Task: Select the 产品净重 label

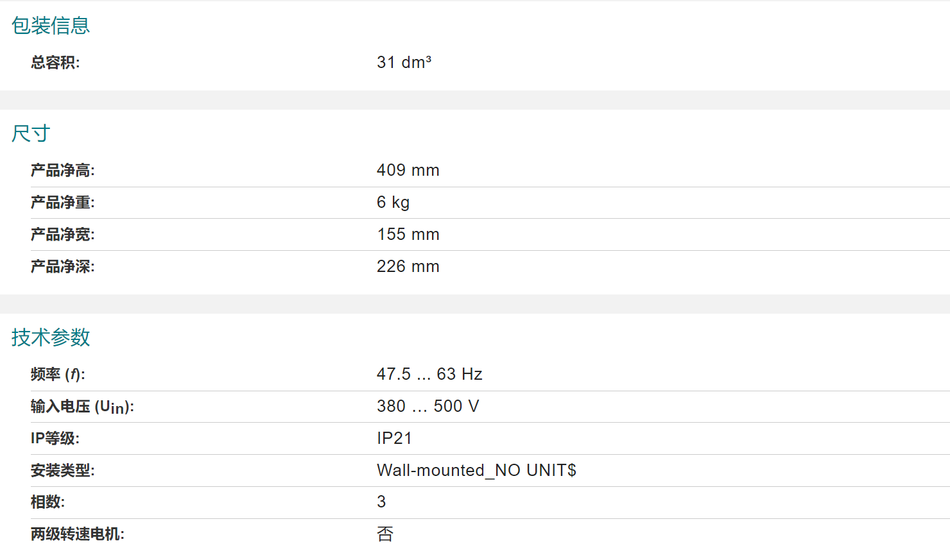Action: pos(63,202)
